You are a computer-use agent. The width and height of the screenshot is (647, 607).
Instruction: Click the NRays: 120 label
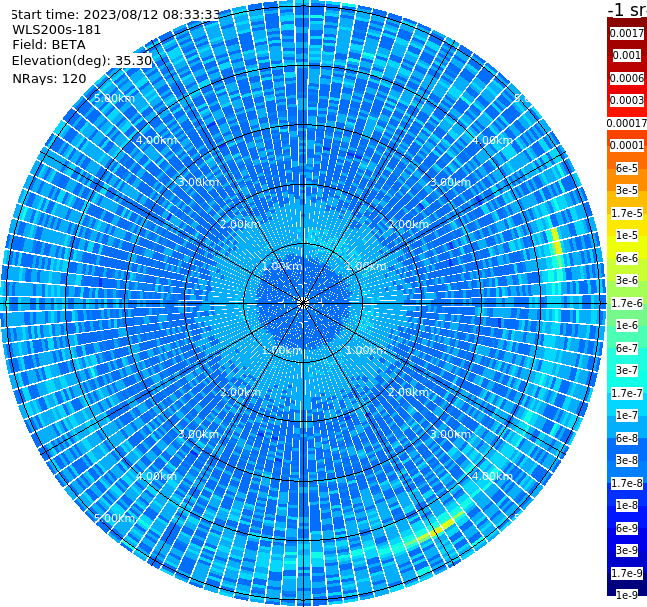[49, 78]
